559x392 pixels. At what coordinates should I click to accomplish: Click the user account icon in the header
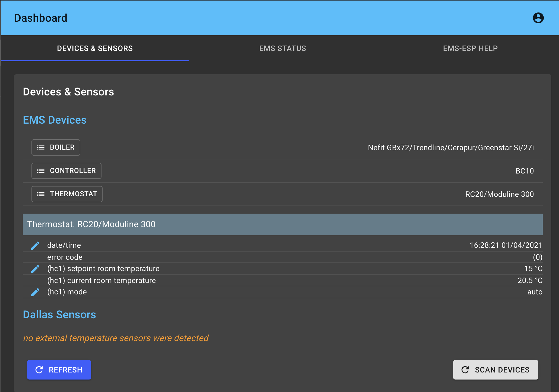[x=538, y=18]
